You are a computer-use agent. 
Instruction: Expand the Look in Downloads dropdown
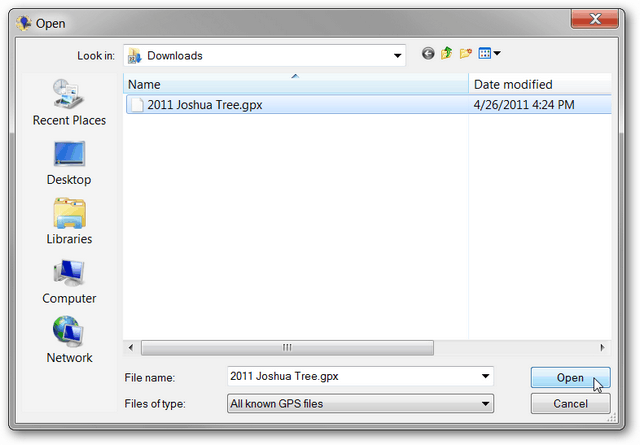point(397,56)
